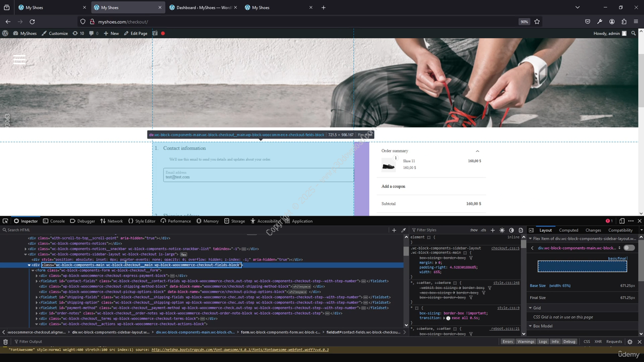The width and height of the screenshot is (644, 362).
Task: Open the Firefox account icon
Action: pyautogui.click(x=612, y=22)
